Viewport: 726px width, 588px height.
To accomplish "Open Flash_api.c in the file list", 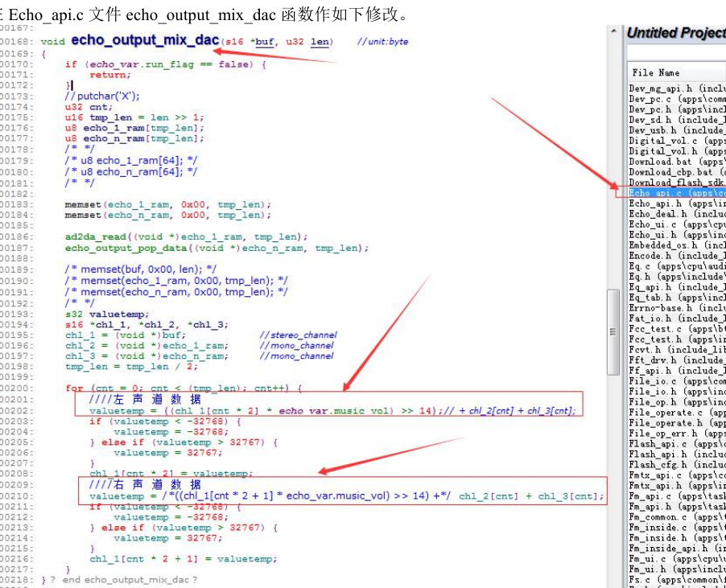I will [x=677, y=444].
